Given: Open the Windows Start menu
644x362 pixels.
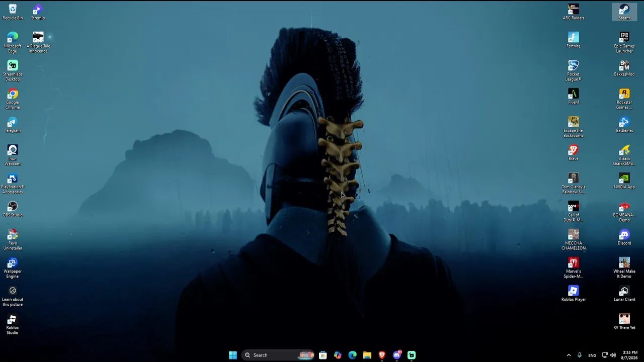Looking at the screenshot, I should click(x=232, y=355).
